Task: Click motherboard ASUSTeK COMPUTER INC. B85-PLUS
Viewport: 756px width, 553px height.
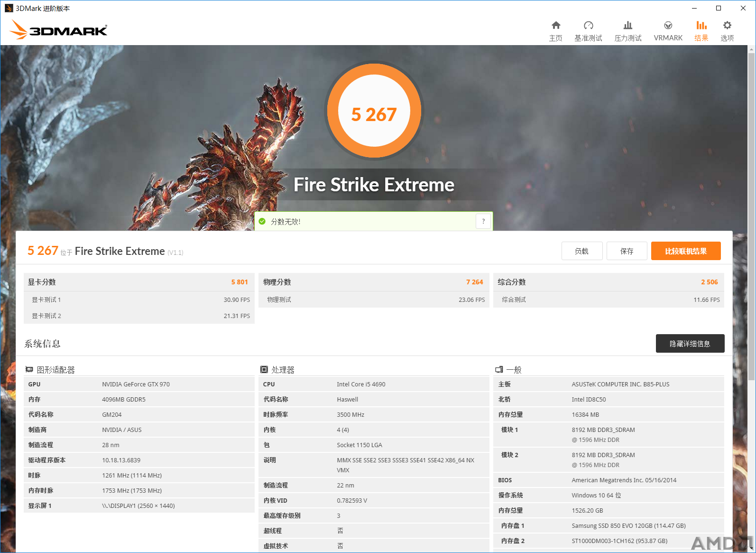Action: [x=620, y=384]
